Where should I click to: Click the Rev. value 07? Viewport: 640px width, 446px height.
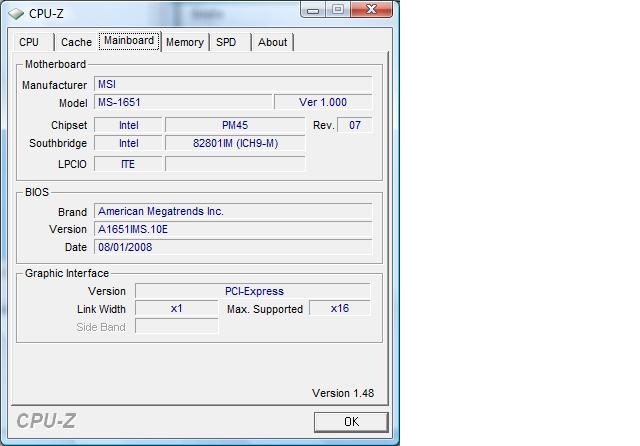[355, 125]
